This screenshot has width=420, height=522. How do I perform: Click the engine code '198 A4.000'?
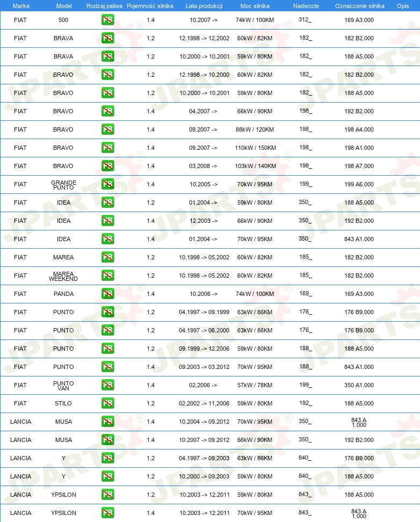point(359,129)
